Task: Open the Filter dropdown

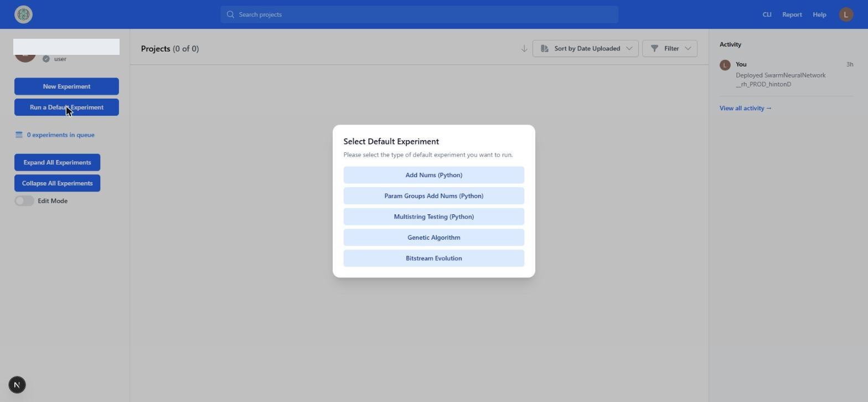Action: pos(669,49)
